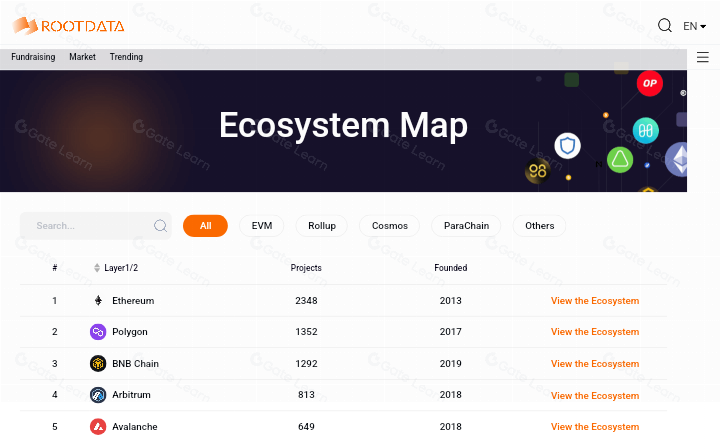View the Ecosystem for Polygon

click(x=595, y=332)
